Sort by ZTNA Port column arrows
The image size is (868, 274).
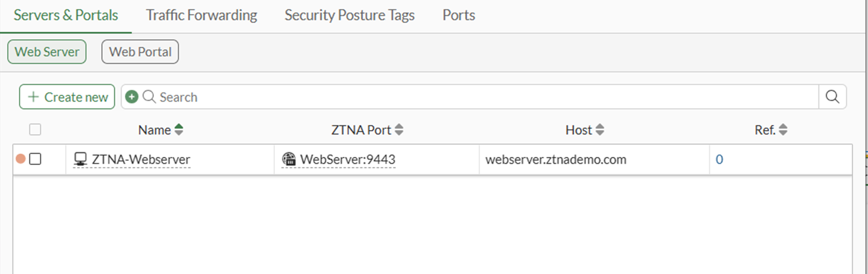[399, 129]
